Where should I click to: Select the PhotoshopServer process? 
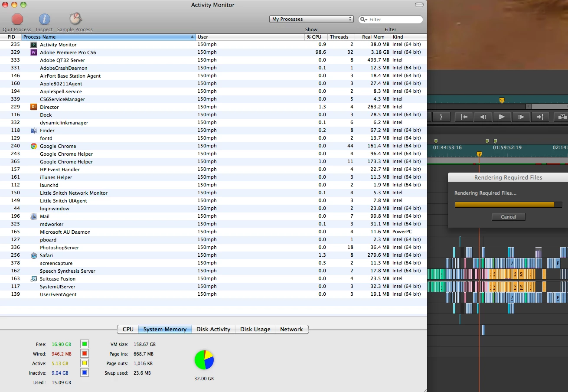213,248
